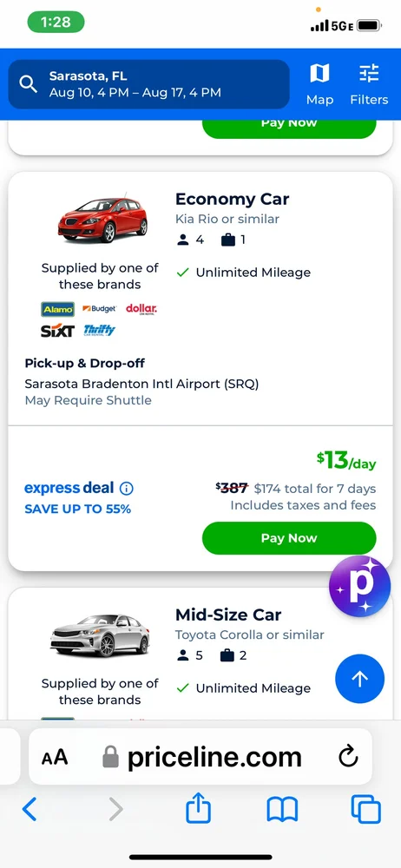Tap the partially hidden top Pay Now button
Image resolution: width=401 pixels, height=868 pixels.
tap(289, 127)
